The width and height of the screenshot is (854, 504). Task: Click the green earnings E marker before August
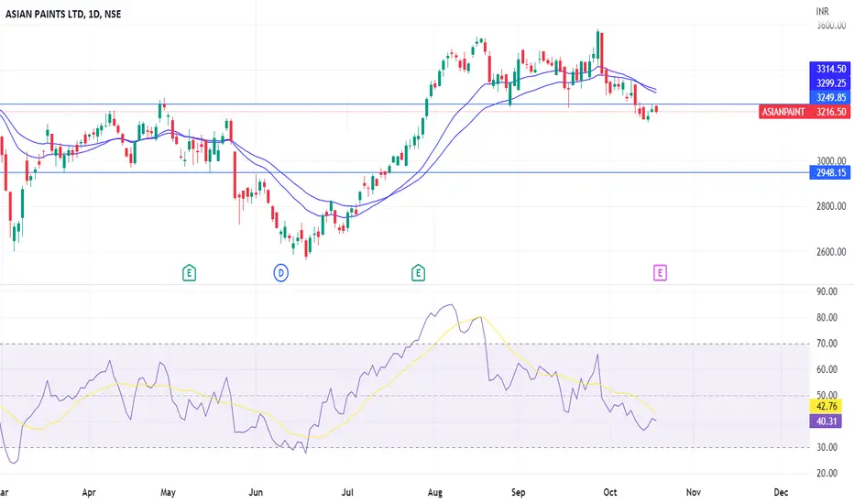coord(418,272)
